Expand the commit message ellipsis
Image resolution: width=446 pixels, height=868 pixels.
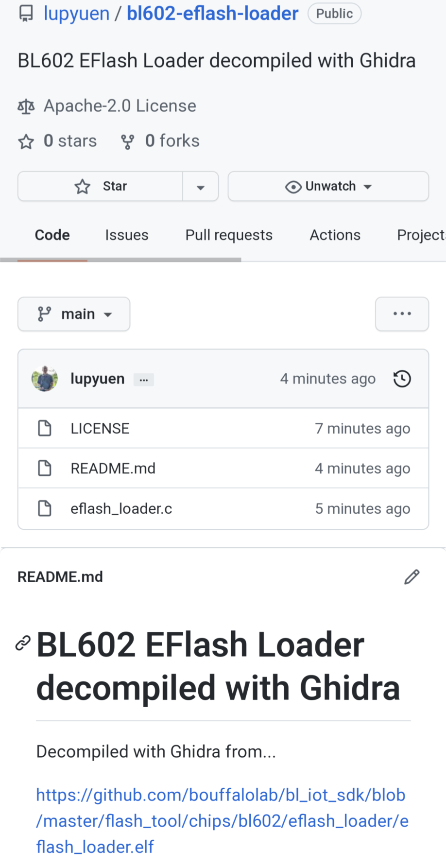click(144, 380)
